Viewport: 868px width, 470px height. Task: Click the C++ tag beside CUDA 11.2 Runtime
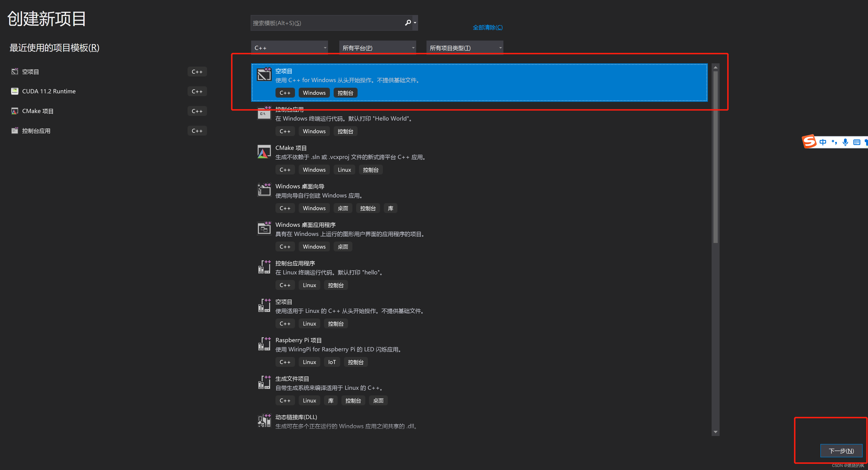[197, 91]
